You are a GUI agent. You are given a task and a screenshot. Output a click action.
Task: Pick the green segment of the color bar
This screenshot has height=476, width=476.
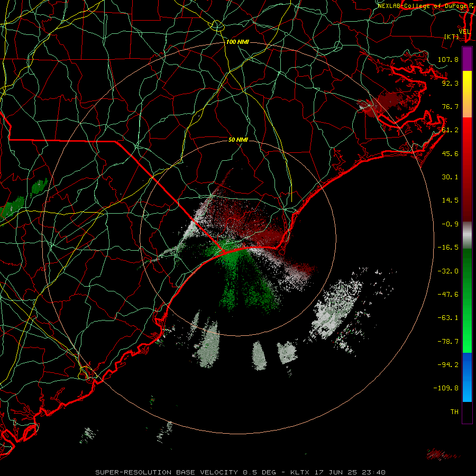[467, 300]
